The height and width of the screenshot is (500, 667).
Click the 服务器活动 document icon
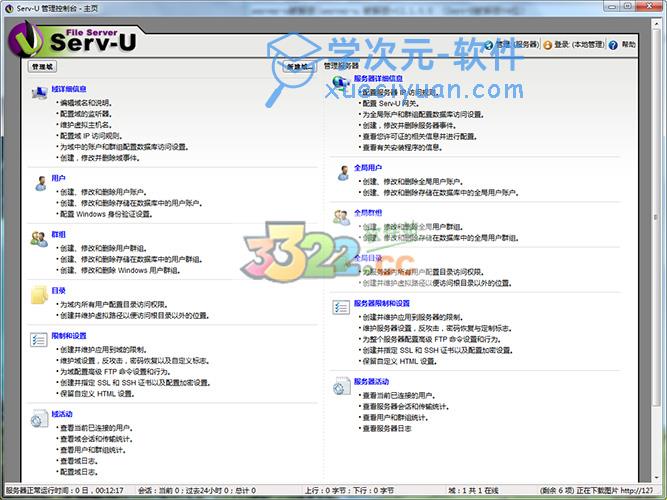[341, 386]
